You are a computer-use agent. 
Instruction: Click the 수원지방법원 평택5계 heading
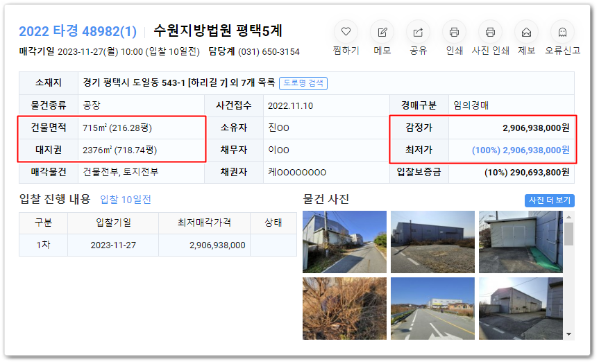(x=218, y=31)
